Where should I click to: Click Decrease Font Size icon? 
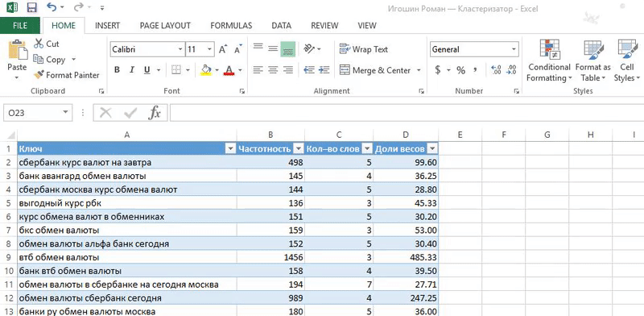tap(237, 49)
